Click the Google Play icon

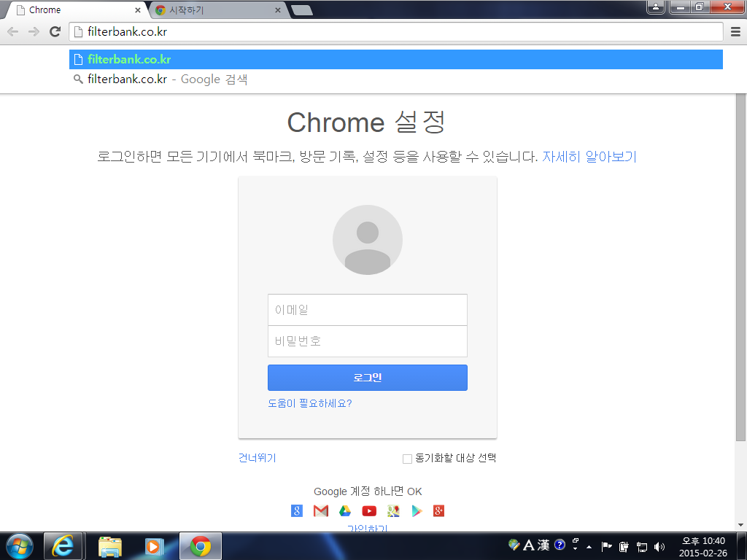coord(417,511)
